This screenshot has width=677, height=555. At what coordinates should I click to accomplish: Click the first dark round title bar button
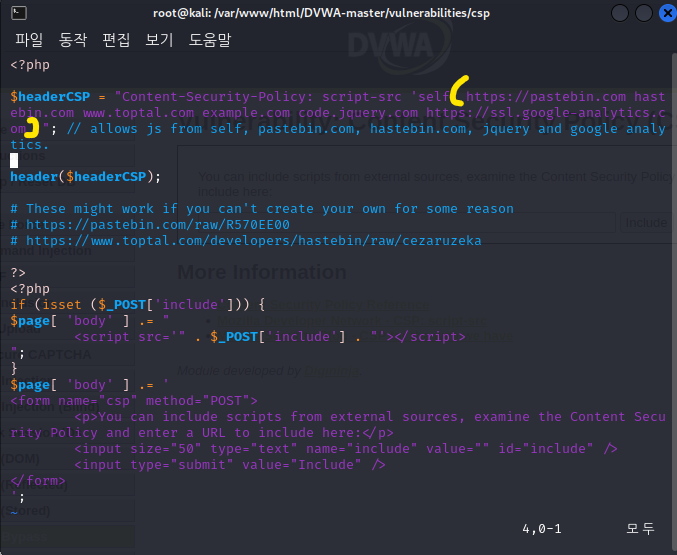pos(620,13)
